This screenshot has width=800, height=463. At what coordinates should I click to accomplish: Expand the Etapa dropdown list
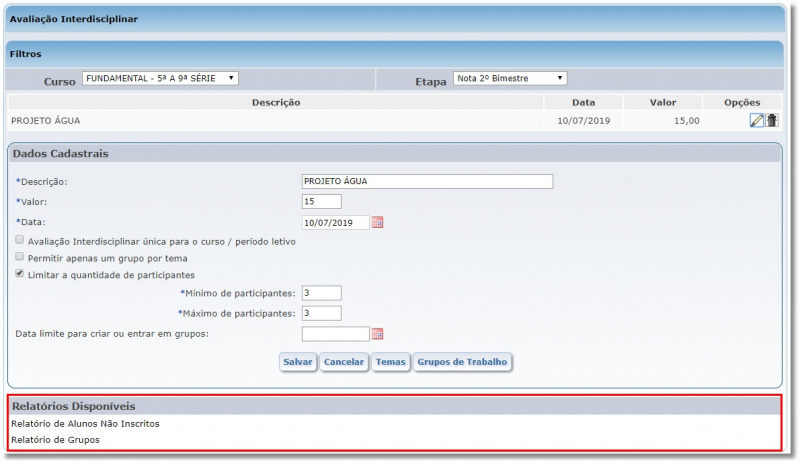coord(510,78)
